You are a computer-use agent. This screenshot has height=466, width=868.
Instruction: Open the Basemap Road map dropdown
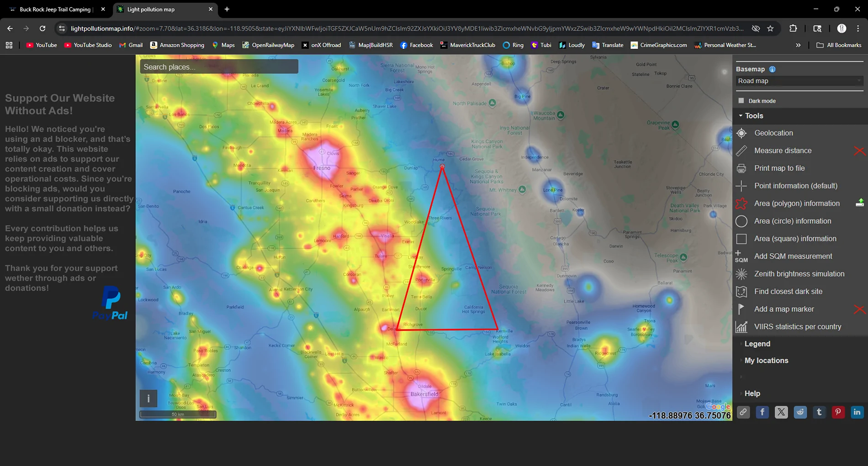pyautogui.click(x=799, y=81)
